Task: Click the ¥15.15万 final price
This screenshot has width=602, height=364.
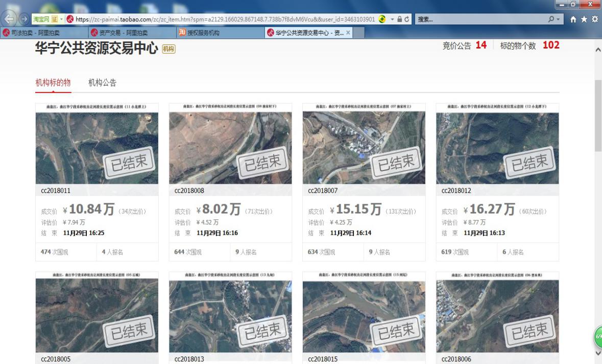Action: 356,209
